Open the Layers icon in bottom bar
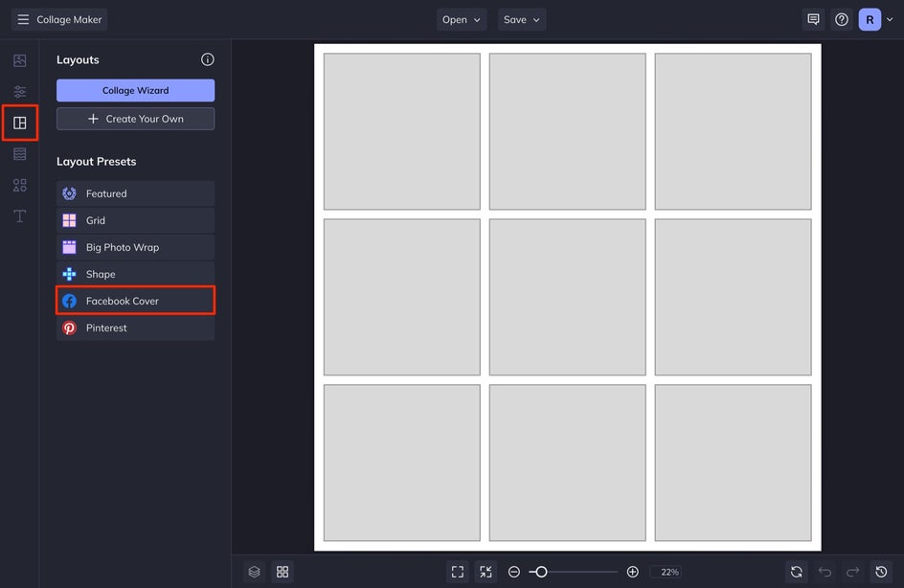The height and width of the screenshot is (588, 904). click(255, 572)
